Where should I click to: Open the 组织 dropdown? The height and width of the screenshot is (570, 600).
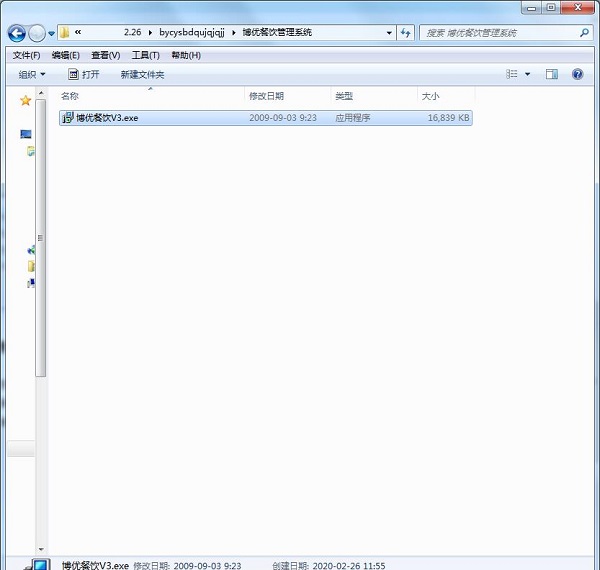(x=32, y=75)
